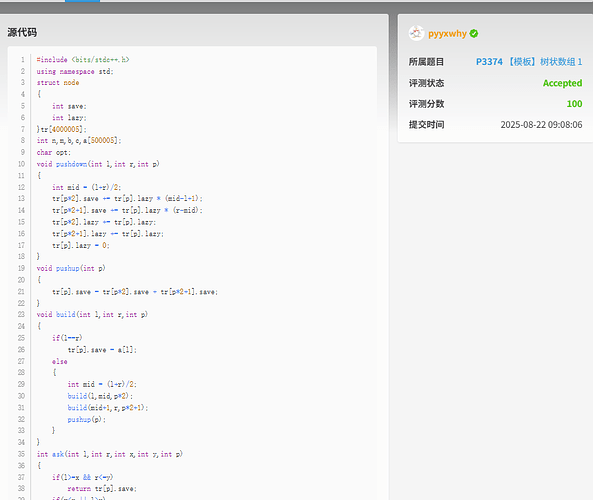The image size is (593, 500).
Task: Click code line #include <bits/stdc++.h>
Action: (x=83, y=60)
